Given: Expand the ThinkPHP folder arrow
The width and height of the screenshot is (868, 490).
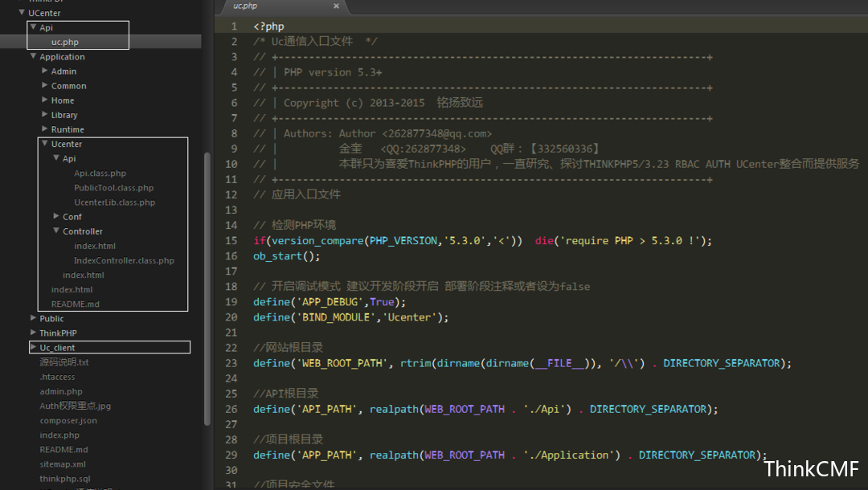Looking at the screenshot, I should [33, 333].
